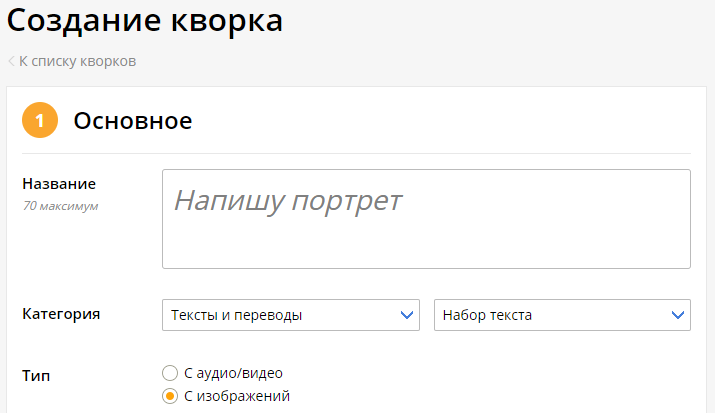This screenshot has height=413, width=715.
Task: Click the back chevron before К списку кворков
Action: coord(11,61)
